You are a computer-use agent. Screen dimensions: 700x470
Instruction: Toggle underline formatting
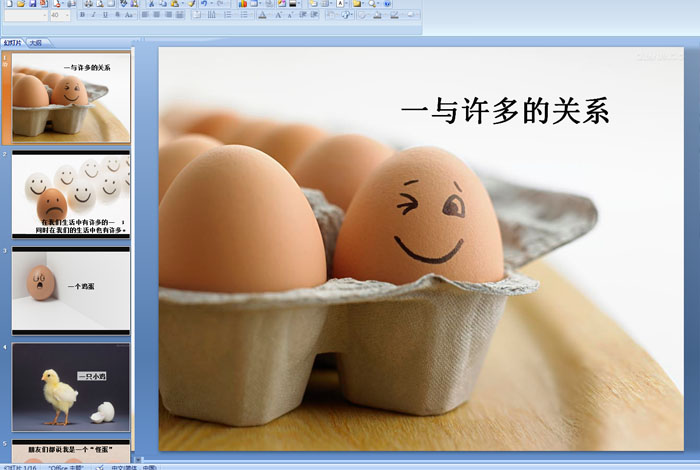click(x=105, y=15)
